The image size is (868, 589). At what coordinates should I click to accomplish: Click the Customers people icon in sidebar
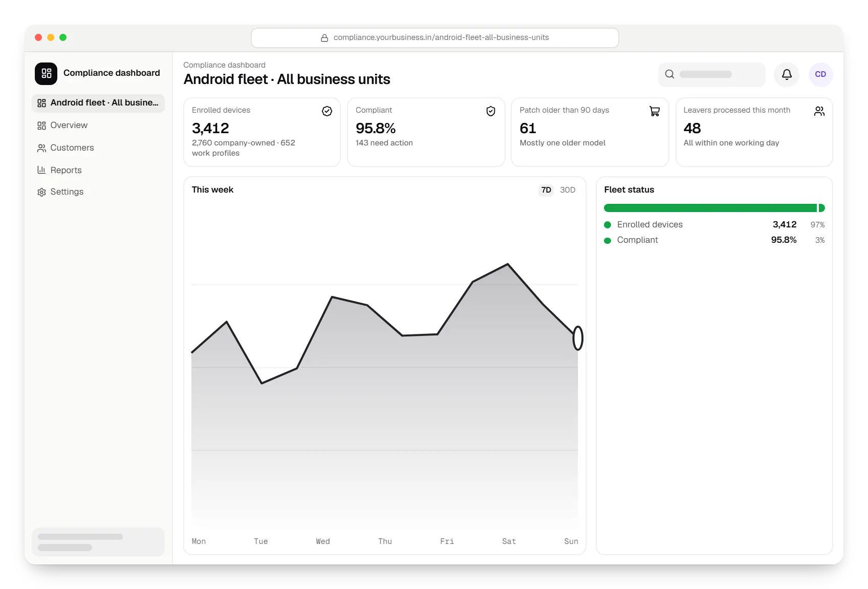click(41, 148)
